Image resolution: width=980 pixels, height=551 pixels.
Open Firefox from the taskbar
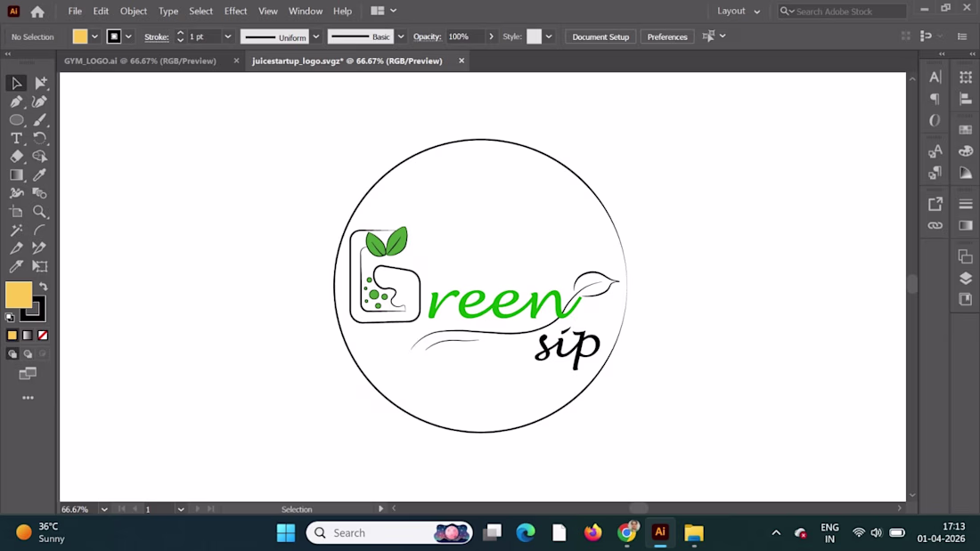pyautogui.click(x=592, y=533)
